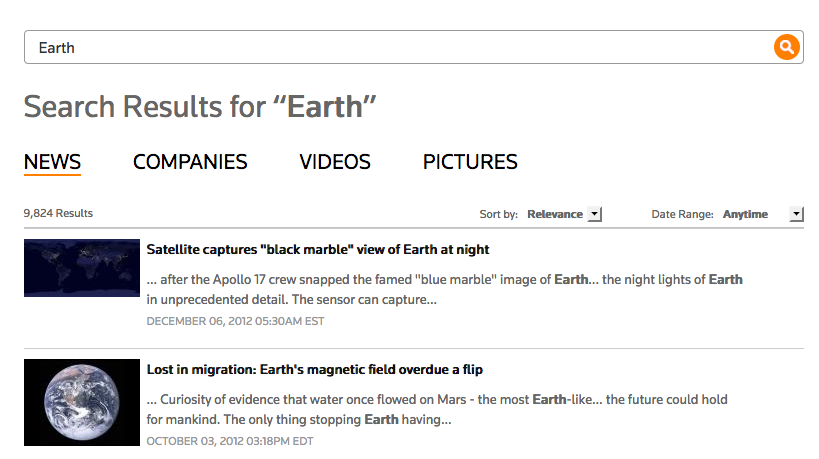Click the Search Results for "Earth" heading
This screenshot has width=819, height=459.
pyautogui.click(x=200, y=107)
